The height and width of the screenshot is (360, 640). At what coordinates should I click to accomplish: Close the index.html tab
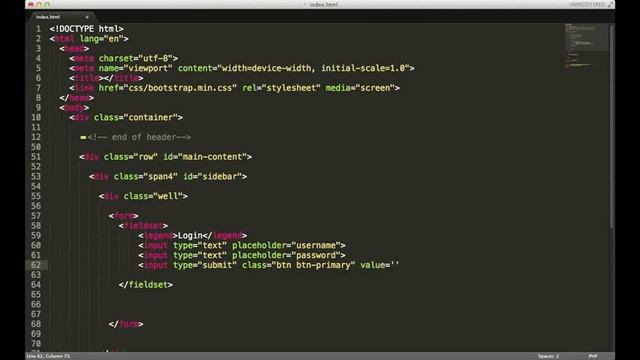[87, 17]
